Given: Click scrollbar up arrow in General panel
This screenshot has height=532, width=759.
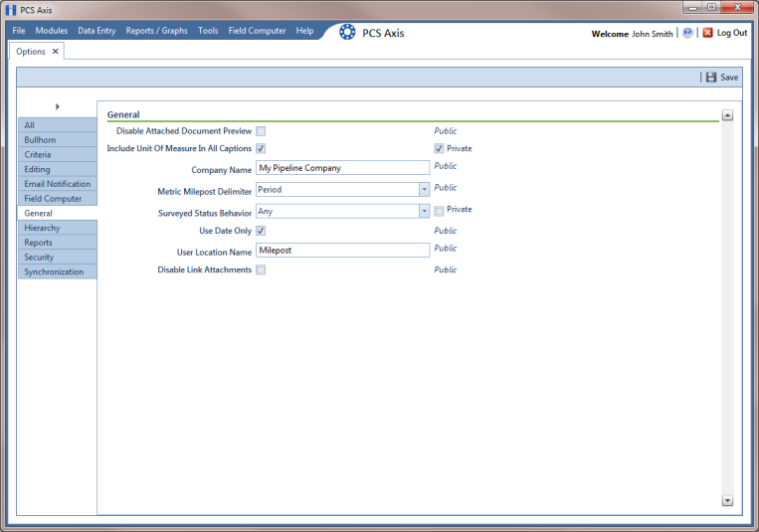Looking at the screenshot, I should [727, 115].
